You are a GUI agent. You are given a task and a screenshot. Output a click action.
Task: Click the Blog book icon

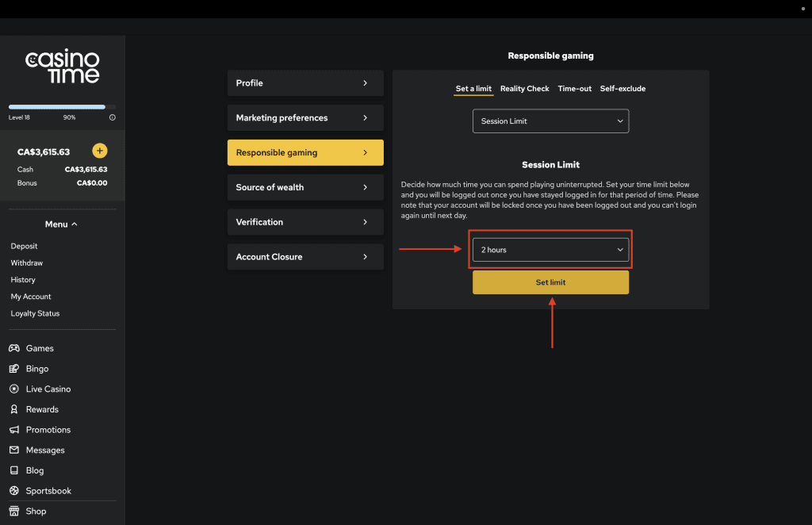(x=14, y=470)
